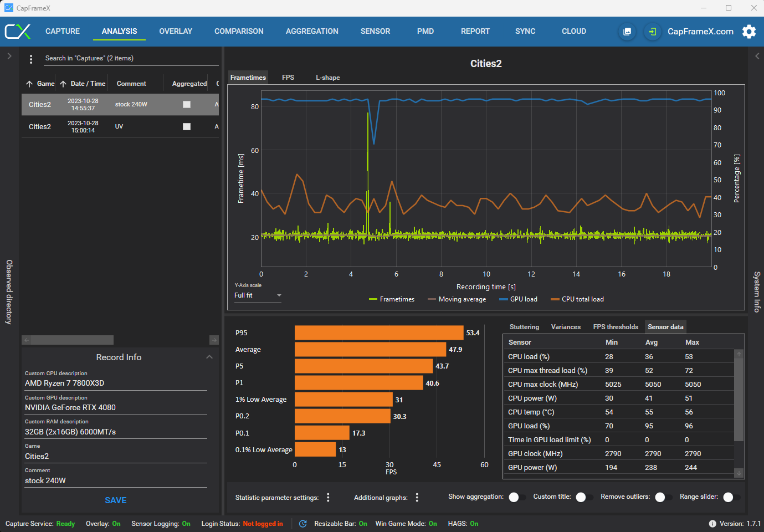Open Additional graphs three-dot menu
The height and width of the screenshot is (532, 764).
coord(417,498)
